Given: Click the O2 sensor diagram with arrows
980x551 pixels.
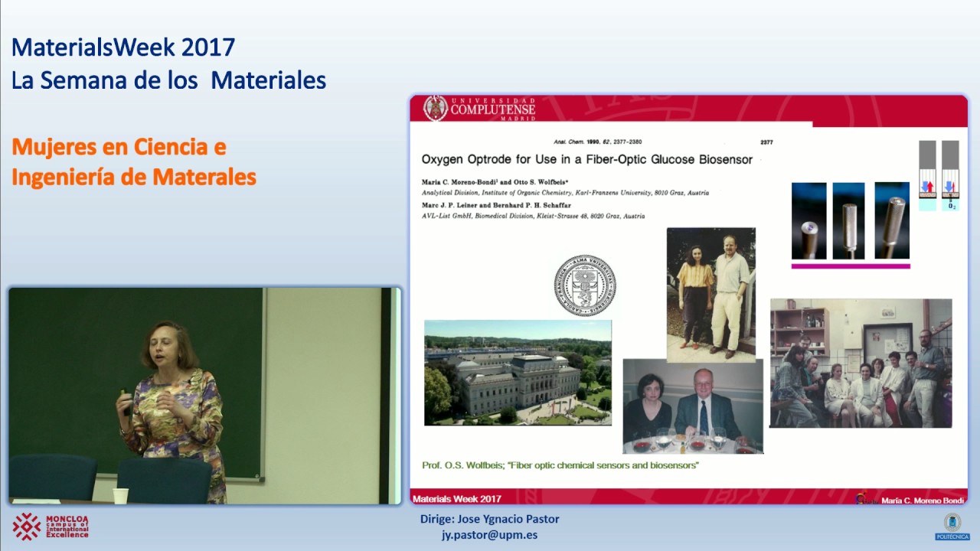Looking at the screenshot, I should pyautogui.click(x=939, y=175).
